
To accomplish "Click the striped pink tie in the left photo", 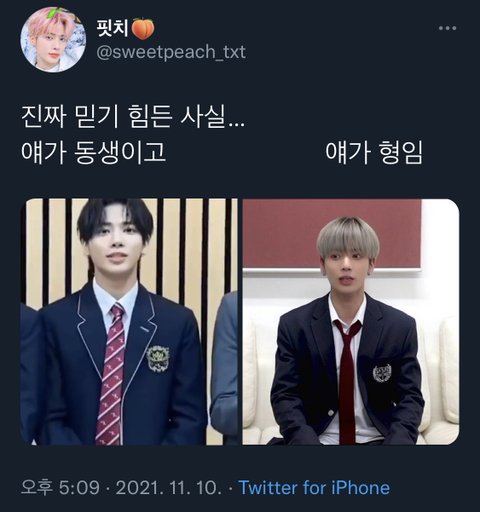I will pos(112,373).
